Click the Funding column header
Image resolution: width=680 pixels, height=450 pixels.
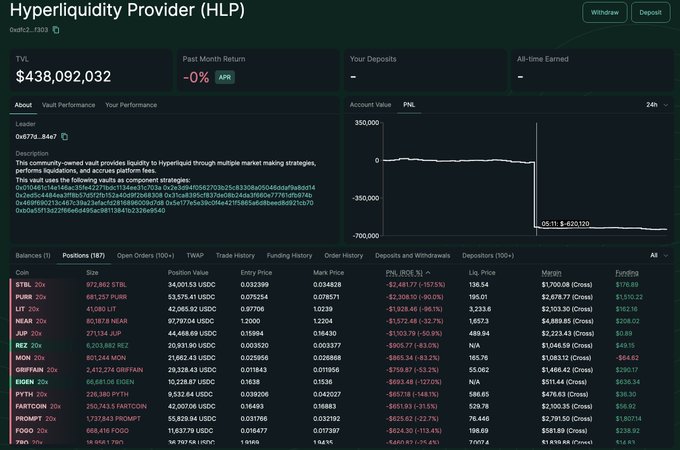pyautogui.click(x=627, y=273)
